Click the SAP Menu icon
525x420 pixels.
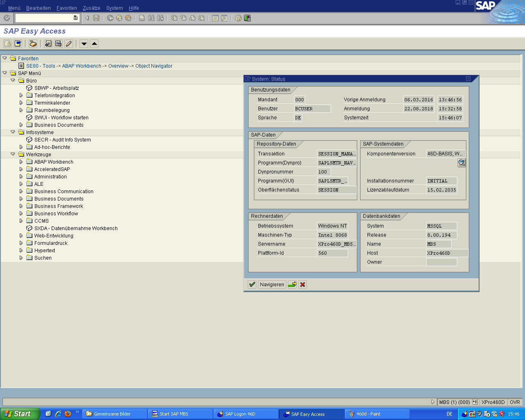(18, 43)
